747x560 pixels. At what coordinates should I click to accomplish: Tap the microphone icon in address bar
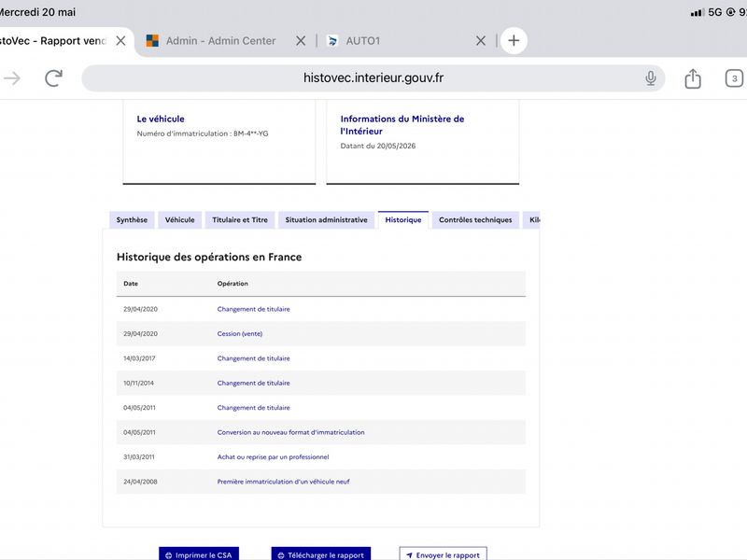click(x=650, y=78)
